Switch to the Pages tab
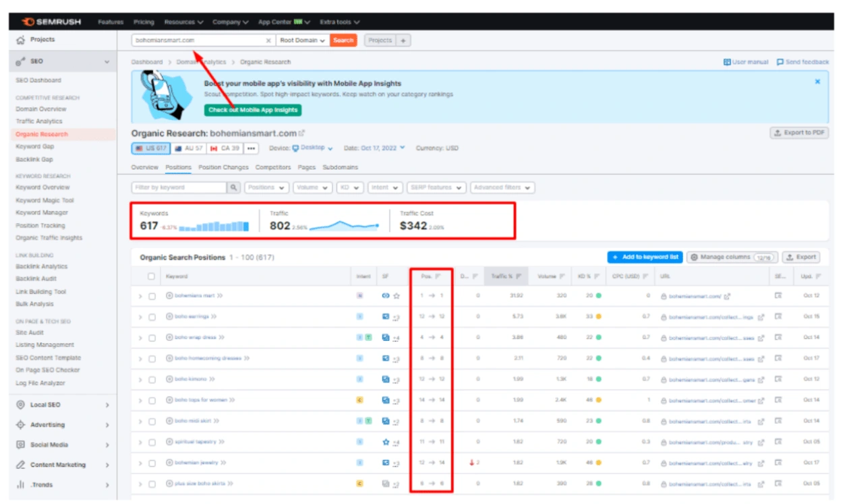This screenshot has height=504, width=845. click(x=307, y=167)
